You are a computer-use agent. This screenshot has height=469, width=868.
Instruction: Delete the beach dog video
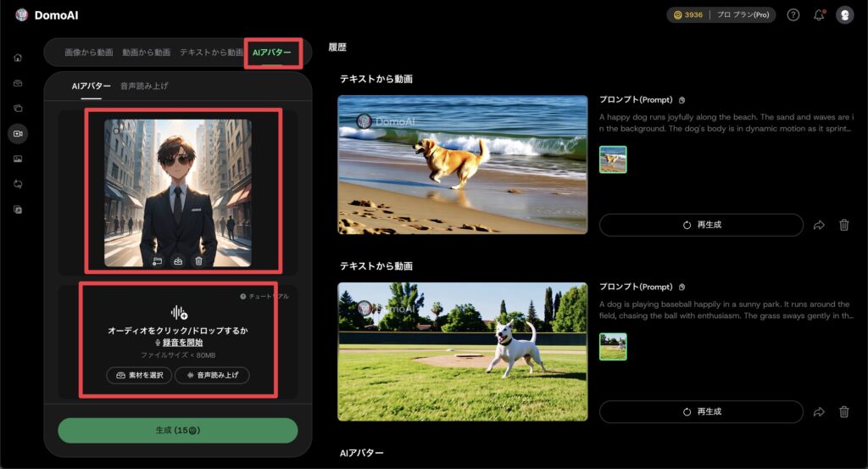843,225
